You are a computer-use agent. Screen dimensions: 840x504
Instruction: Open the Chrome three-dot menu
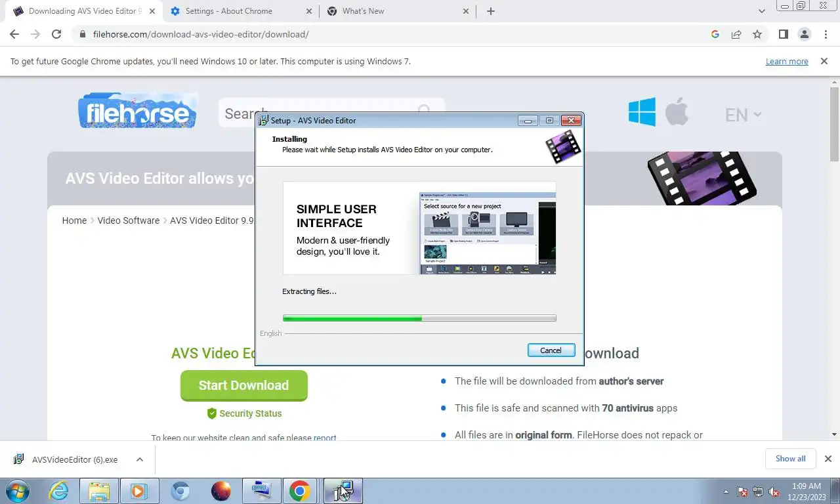pos(826,34)
